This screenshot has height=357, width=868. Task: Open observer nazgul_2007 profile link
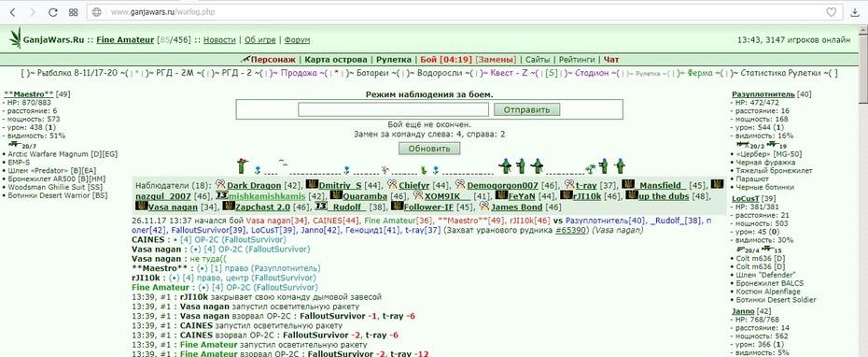click(x=164, y=197)
